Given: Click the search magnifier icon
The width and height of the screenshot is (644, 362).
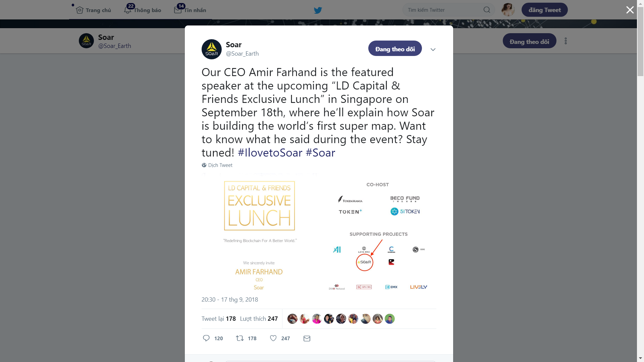Looking at the screenshot, I should 487,10.
